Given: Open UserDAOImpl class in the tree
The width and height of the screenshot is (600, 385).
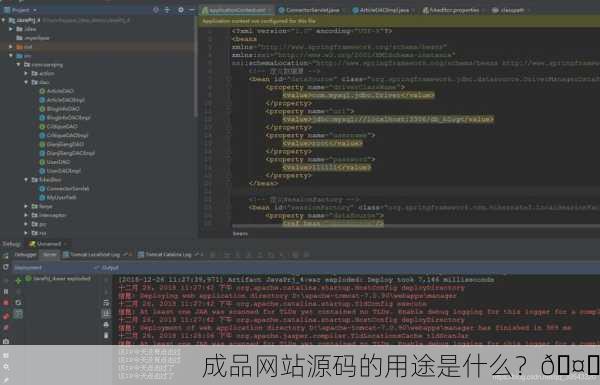Looking at the screenshot, I should [60, 171].
